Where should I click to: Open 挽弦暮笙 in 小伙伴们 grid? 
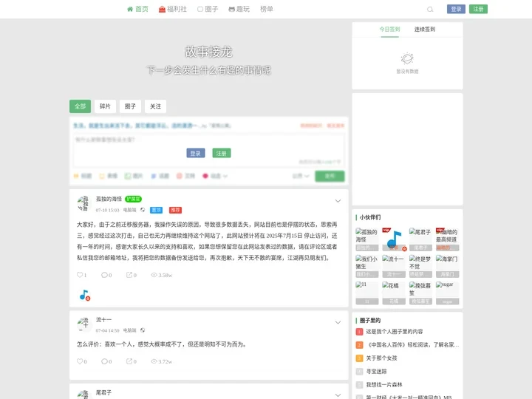click(420, 293)
